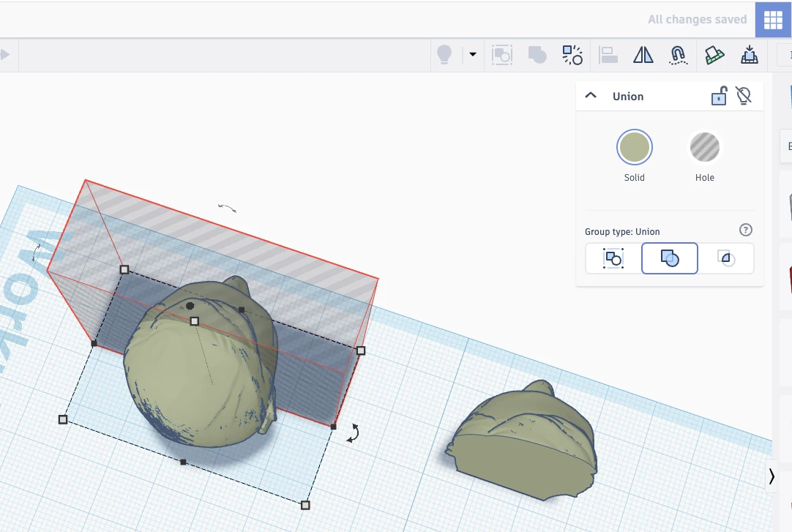Click the Mirror tool icon
The image size is (792, 532).
click(643, 54)
